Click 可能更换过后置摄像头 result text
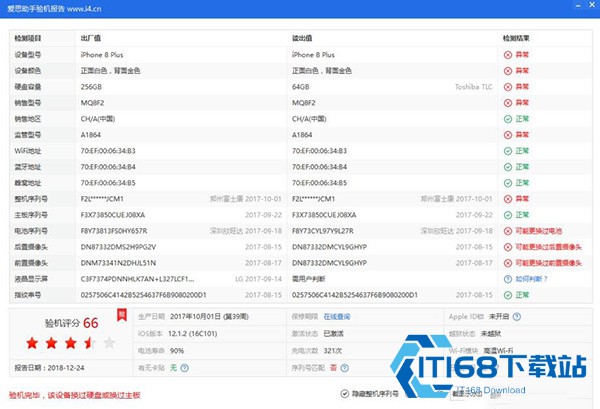The height and width of the screenshot is (409, 600). 548,247
